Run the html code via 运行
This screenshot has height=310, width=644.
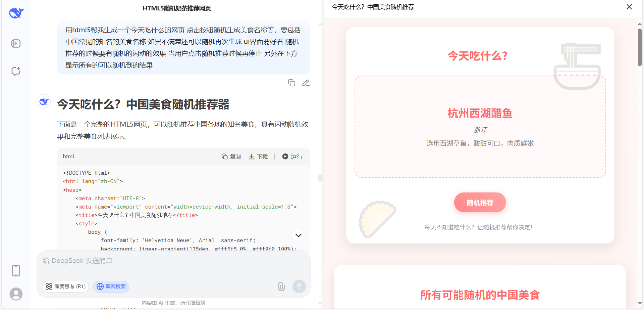coord(292,157)
